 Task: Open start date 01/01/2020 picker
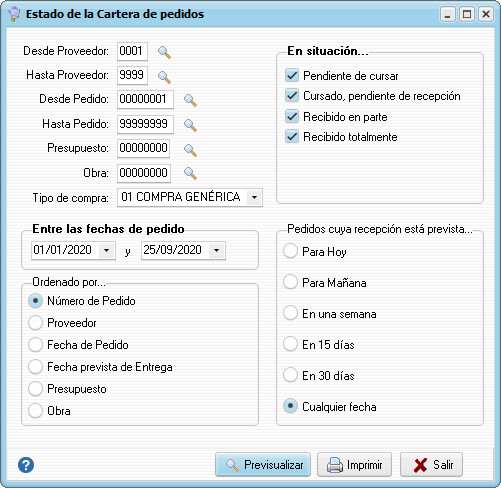(x=107, y=250)
